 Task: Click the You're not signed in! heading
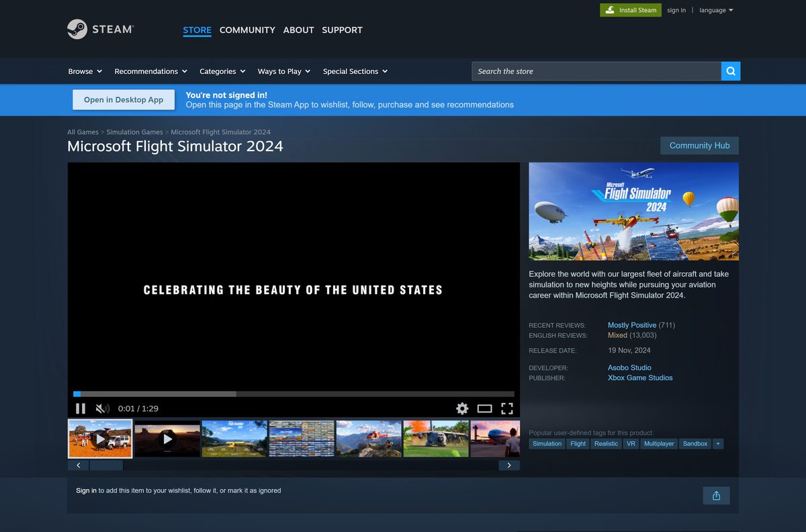coord(226,95)
